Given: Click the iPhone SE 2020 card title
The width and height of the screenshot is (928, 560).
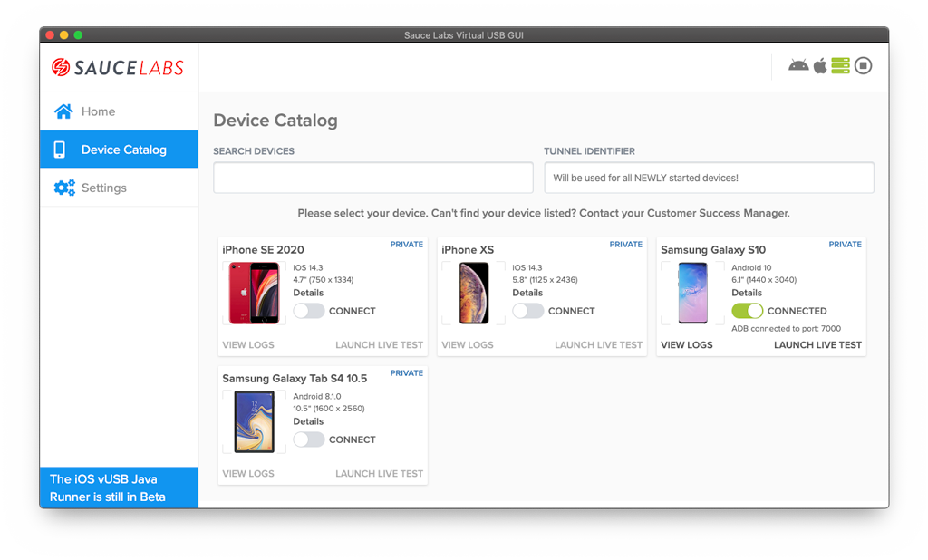Looking at the screenshot, I should click(x=264, y=250).
